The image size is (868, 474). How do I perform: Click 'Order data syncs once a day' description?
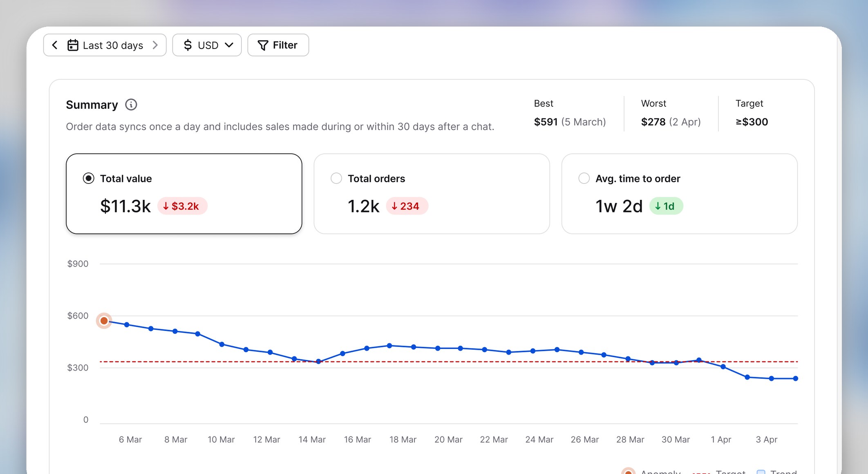[x=280, y=127]
